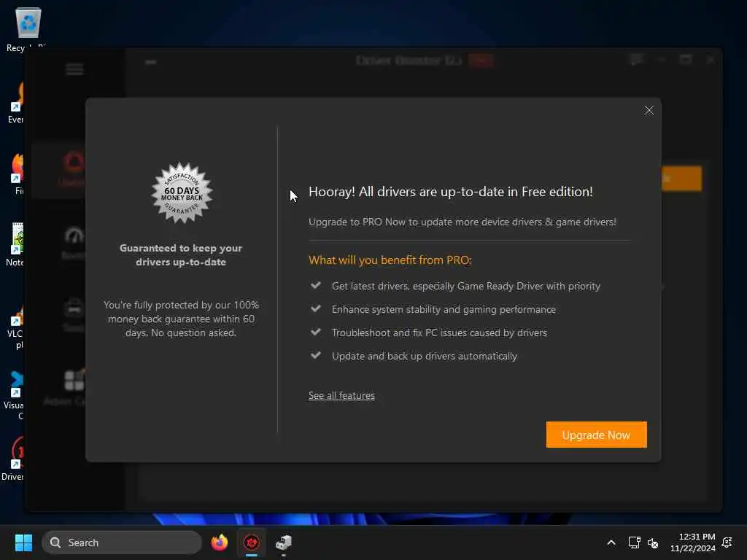Select the Firefox desktop shortcut

[18, 174]
